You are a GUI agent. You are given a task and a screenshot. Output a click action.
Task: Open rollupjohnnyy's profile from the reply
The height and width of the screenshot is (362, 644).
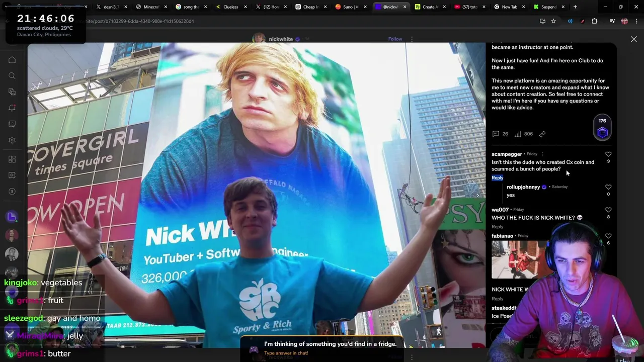(523, 187)
